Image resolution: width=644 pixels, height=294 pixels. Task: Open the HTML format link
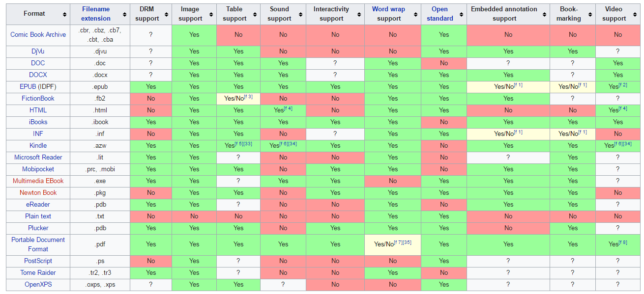coord(38,110)
